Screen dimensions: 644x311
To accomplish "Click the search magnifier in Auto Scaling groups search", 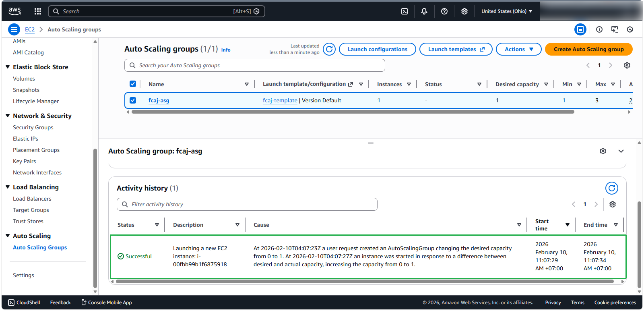I will pyautogui.click(x=132, y=65).
